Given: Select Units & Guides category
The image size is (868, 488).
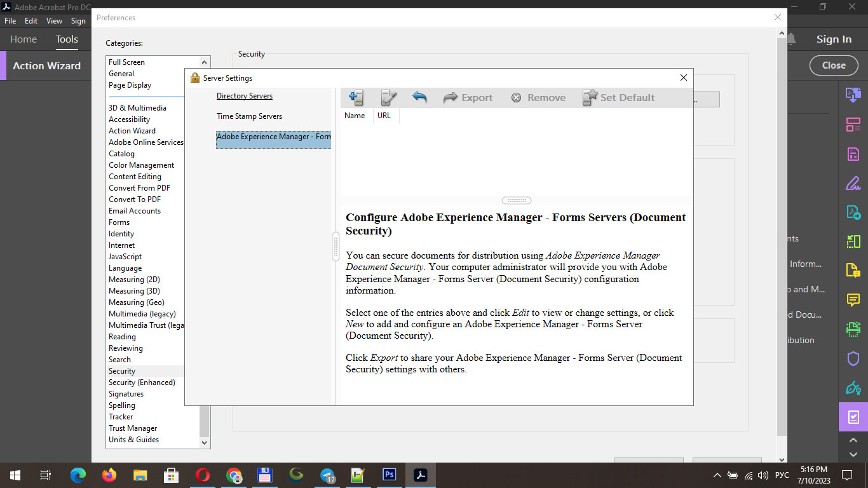Looking at the screenshot, I should coord(133,440).
